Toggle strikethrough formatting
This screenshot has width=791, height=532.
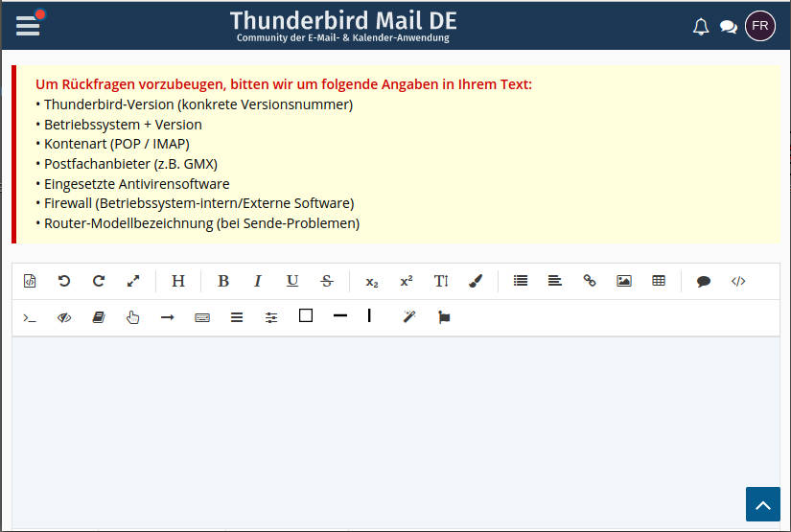tap(327, 281)
